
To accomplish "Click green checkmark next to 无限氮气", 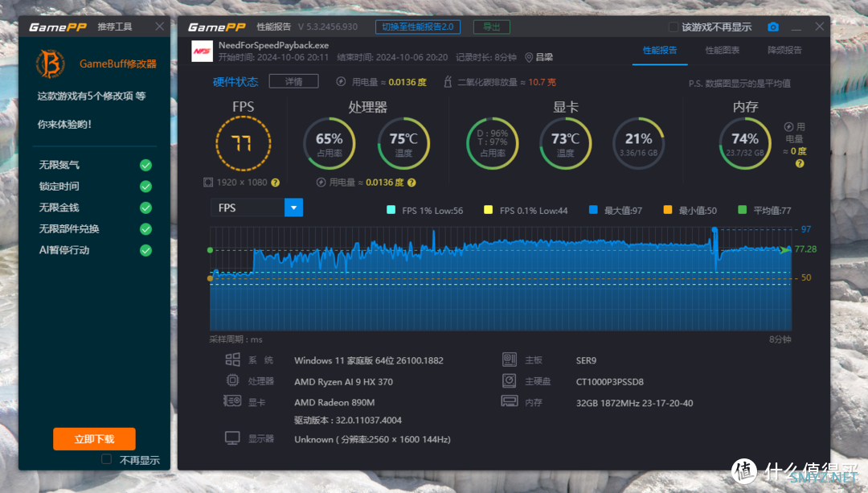I will (x=145, y=165).
